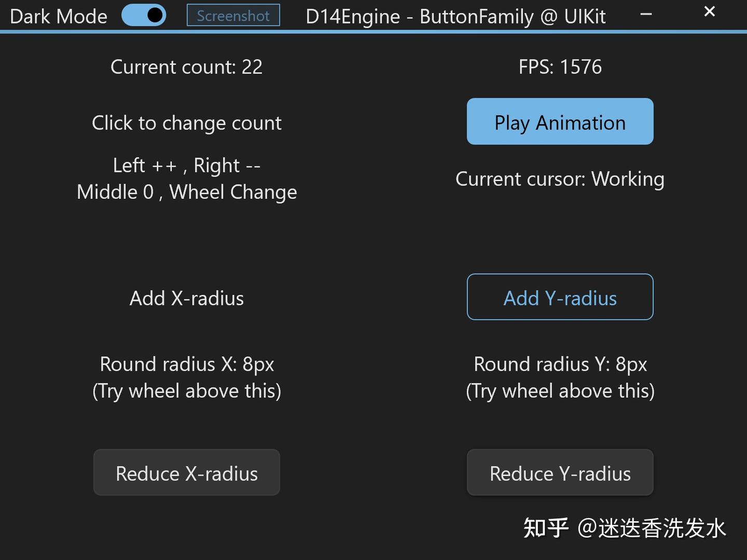Close the D14Engine window

[709, 11]
